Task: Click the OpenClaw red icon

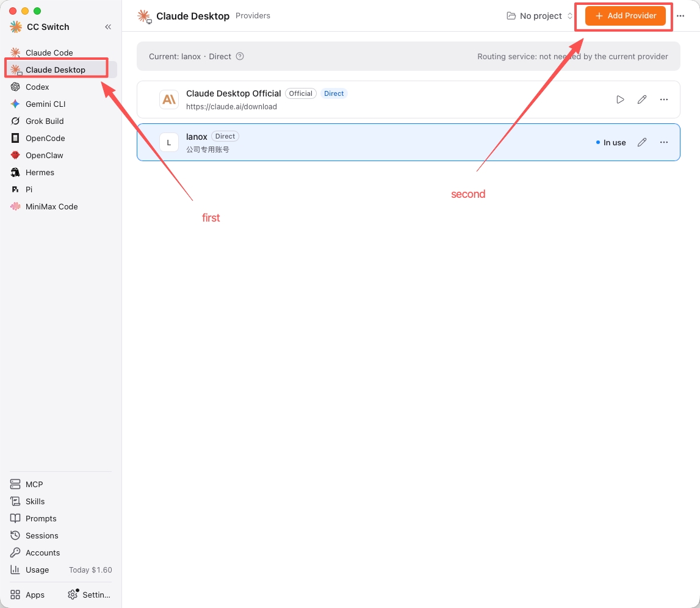Action: pos(15,155)
